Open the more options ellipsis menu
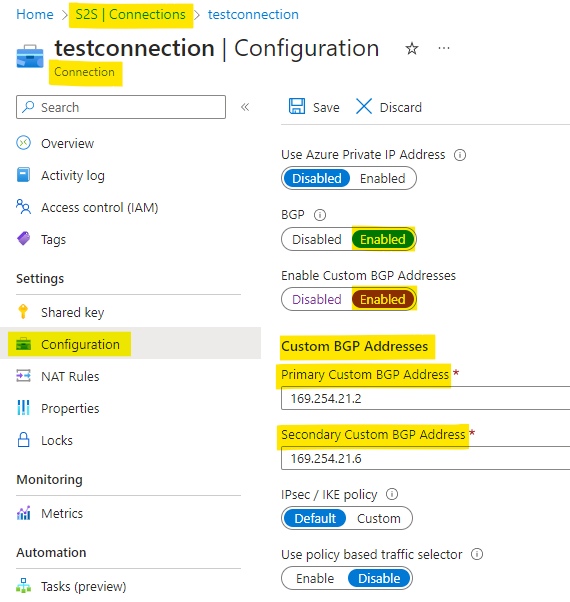This screenshot has width=570, height=602. click(x=444, y=48)
